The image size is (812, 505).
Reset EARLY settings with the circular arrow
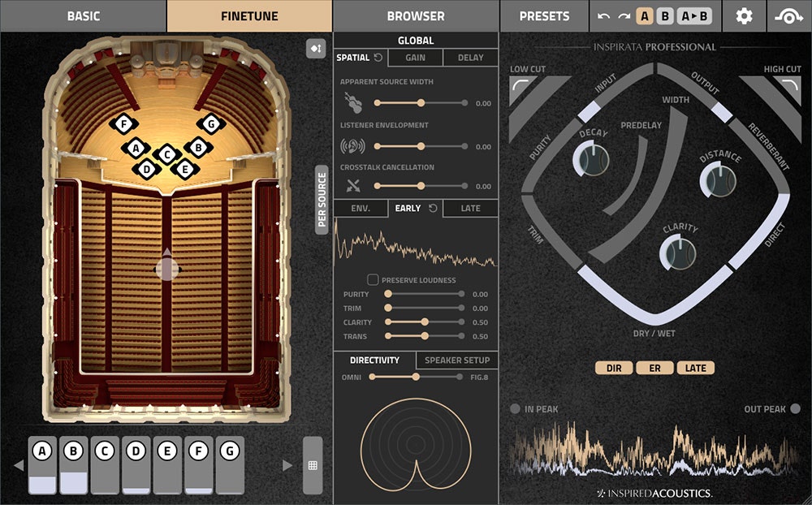click(433, 208)
